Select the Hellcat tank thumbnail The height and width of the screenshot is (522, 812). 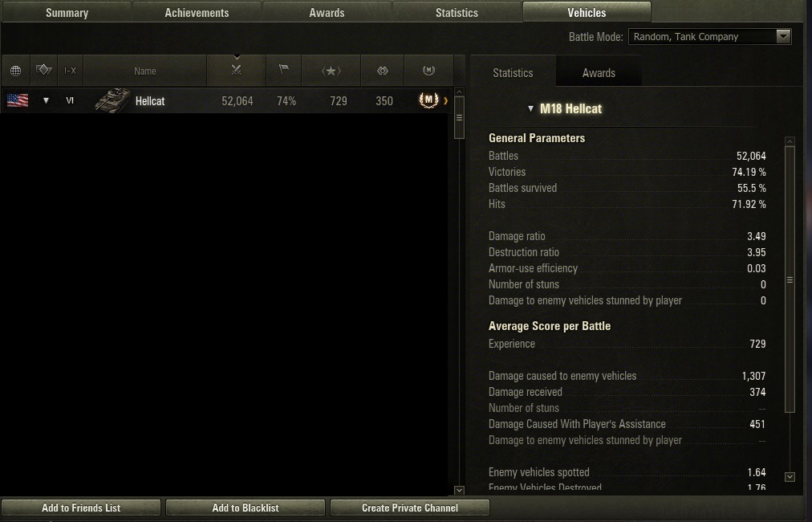click(x=112, y=100)
